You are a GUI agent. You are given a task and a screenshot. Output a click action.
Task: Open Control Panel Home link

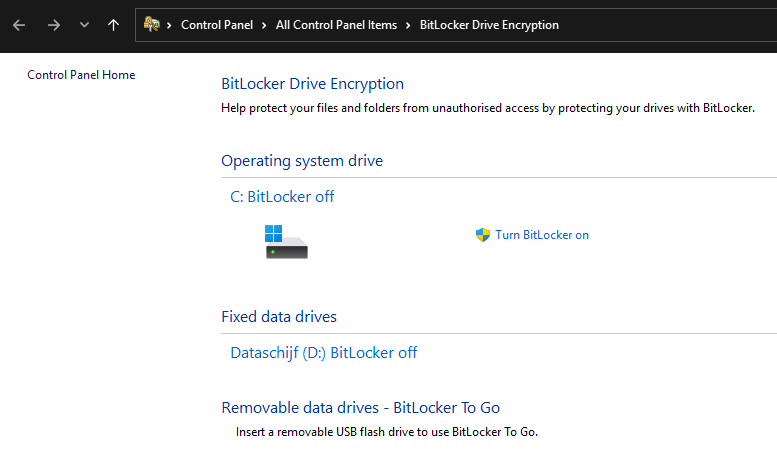(81, 75)
